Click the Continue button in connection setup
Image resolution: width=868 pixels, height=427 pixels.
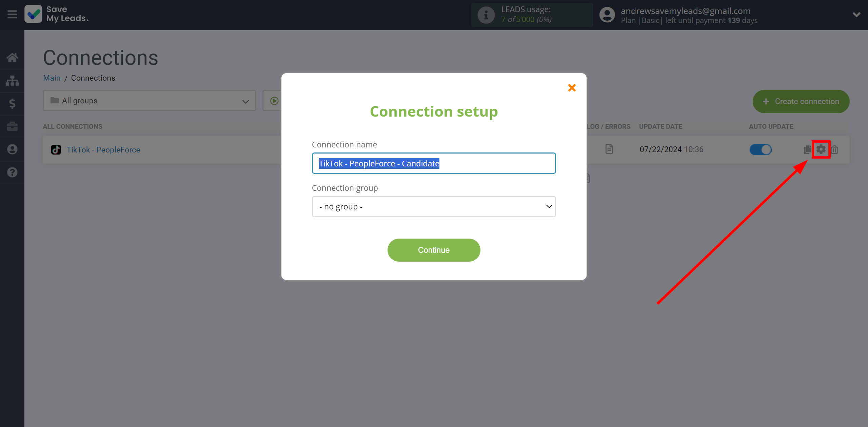(x=433, y=250)
